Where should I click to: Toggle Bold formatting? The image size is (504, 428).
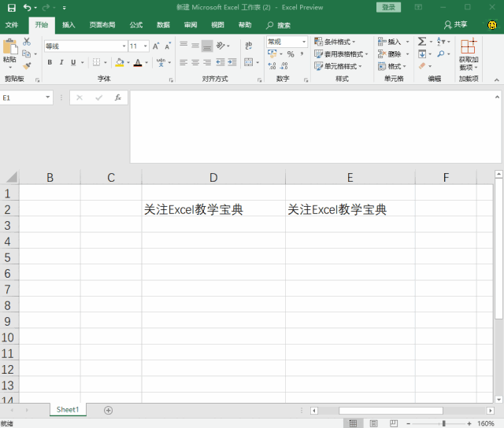tap(50, 62)
